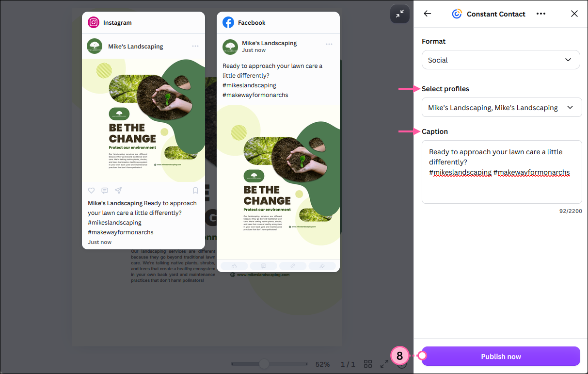Click the Facebook post image thumbnail

tap(278, 181)
